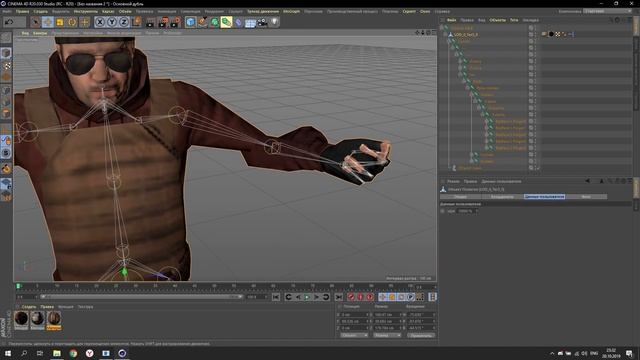
Task: Add a light object from toolbar
Action: [x=274, y=22]
